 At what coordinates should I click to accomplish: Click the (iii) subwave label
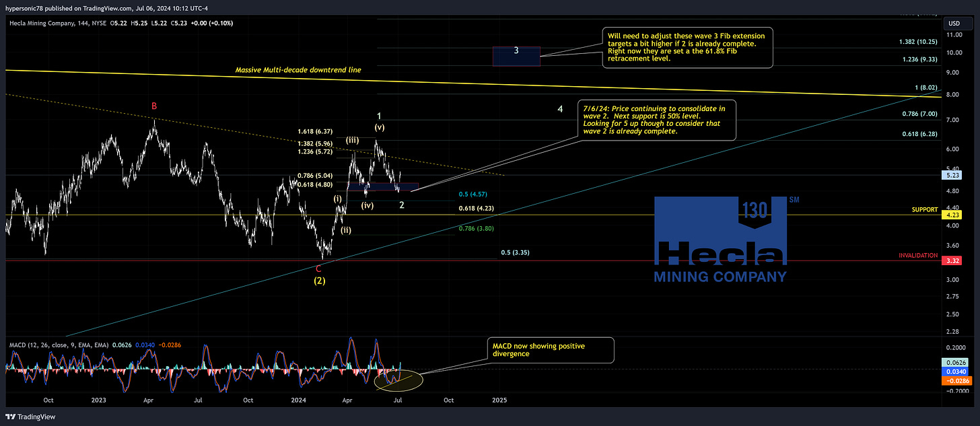coord(353,140)
